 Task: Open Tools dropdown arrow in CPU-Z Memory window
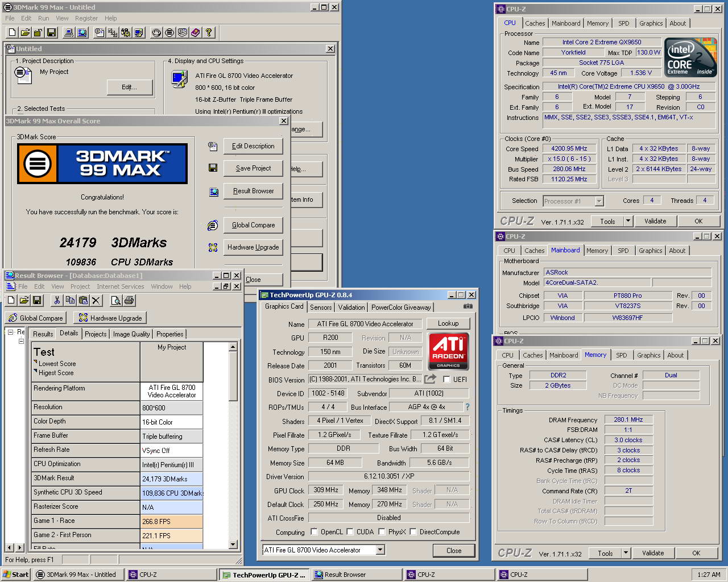pyautogui.click(x=626, y=553)
